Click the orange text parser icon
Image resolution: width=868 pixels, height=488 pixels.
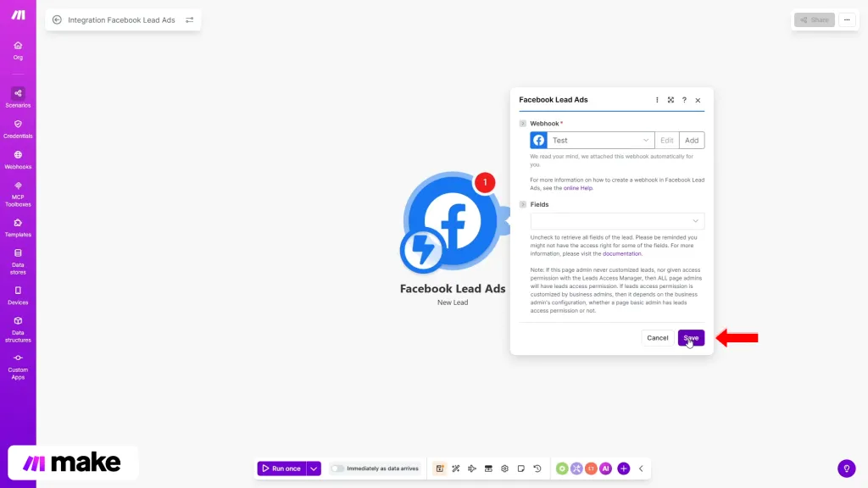tap(591, 469)
